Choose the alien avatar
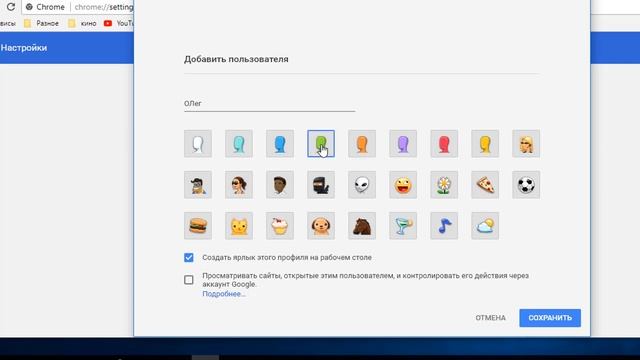 pos(362,185)
